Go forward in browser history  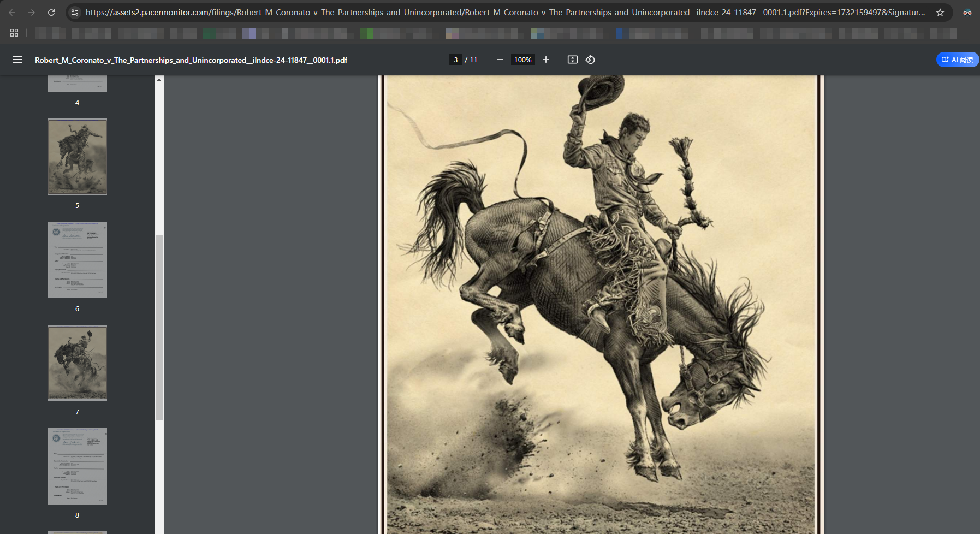pyautogui.click(x=32, y=12)
